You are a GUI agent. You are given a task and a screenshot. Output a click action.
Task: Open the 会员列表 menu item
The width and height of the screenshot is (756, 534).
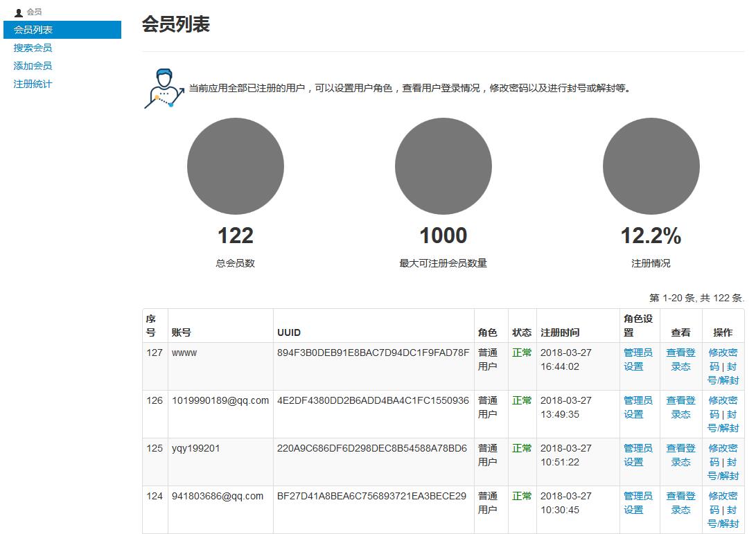pyautogui.click(x=62, y=30)
